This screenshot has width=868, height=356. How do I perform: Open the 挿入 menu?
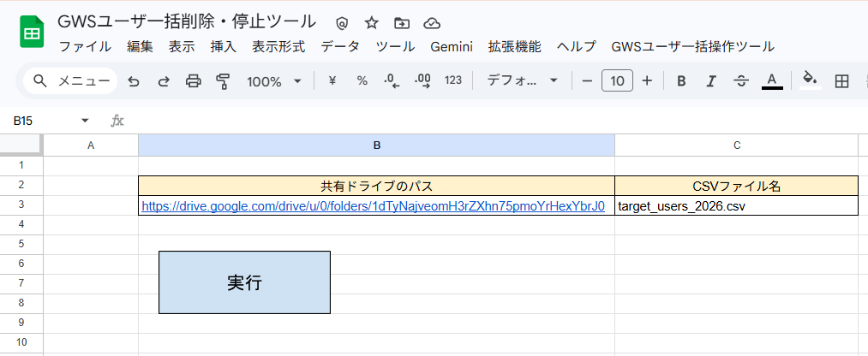(x=224, y=46)
